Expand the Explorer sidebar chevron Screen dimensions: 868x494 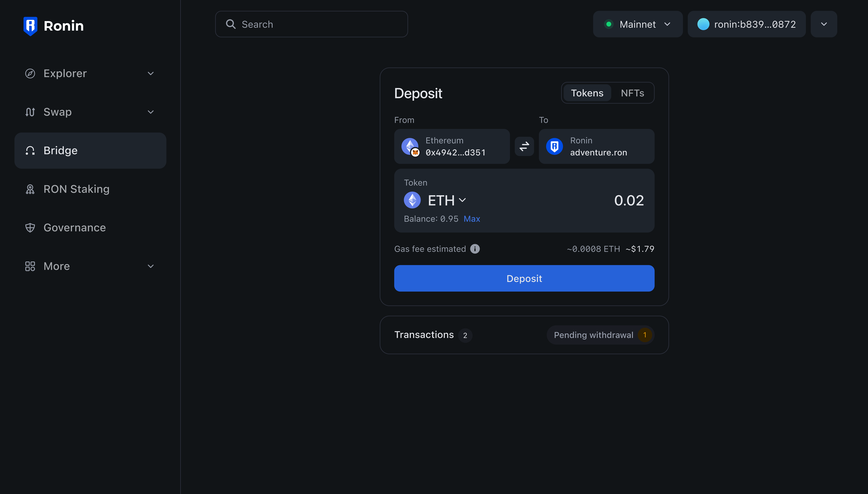[x=151, y=73]
